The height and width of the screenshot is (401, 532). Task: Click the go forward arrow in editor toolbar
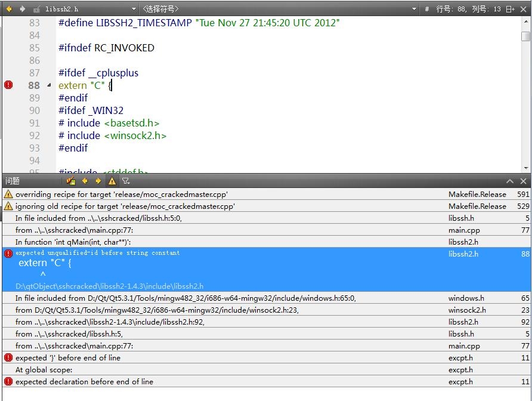(22, 9)
